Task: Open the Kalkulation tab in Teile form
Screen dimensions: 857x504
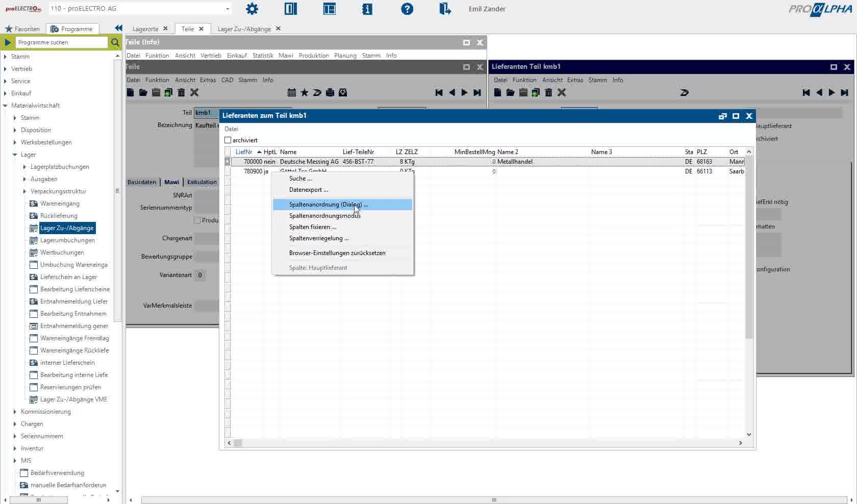Action: [x=201, y=182]
